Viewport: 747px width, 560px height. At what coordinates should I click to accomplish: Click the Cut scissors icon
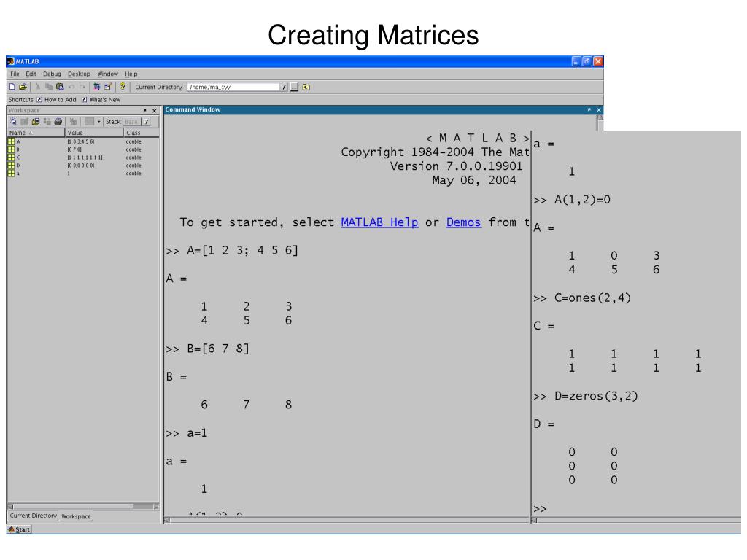[x=38, y=87]
